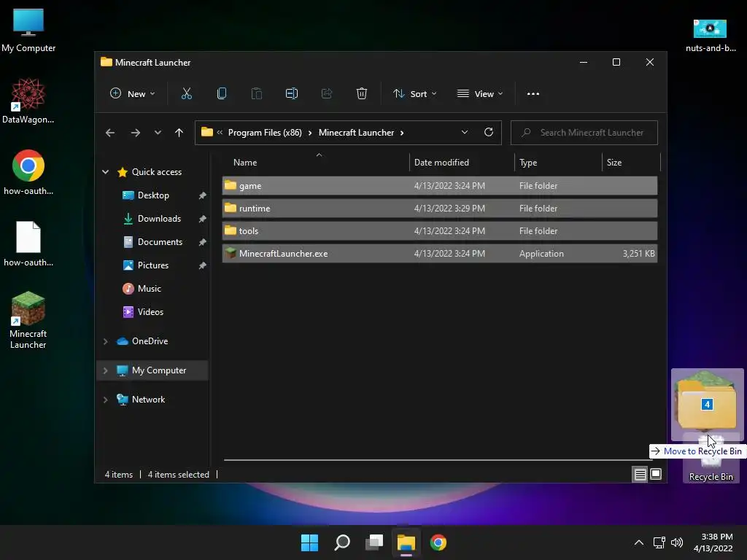Viewport: 747px width, 560px height.
Task: Click the Copy icon in Explorer toolbar
Action: (x=222, y=94)
